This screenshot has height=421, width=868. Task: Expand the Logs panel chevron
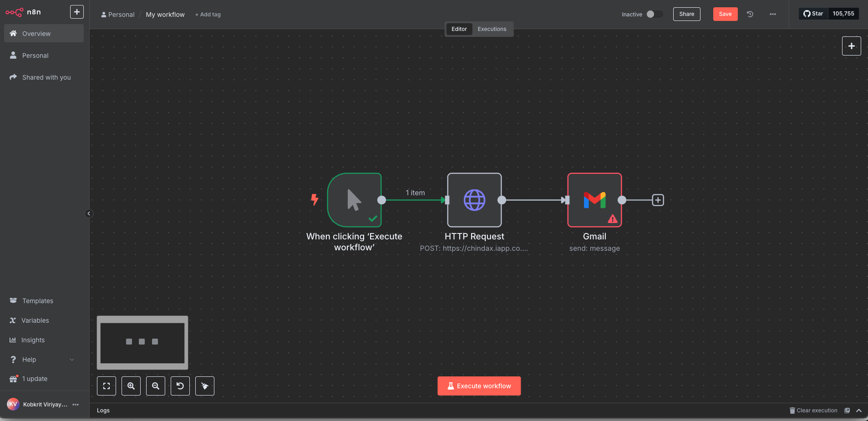click(x=859, y=411)
